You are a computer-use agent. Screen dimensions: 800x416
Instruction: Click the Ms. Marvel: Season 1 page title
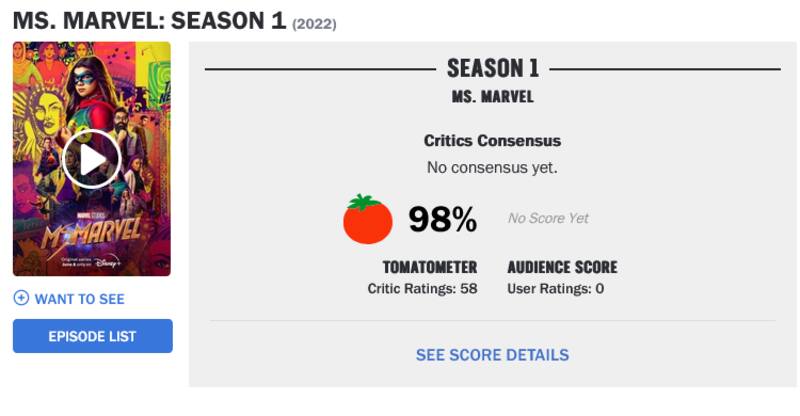pyautogui.click(x=149, y=20)
